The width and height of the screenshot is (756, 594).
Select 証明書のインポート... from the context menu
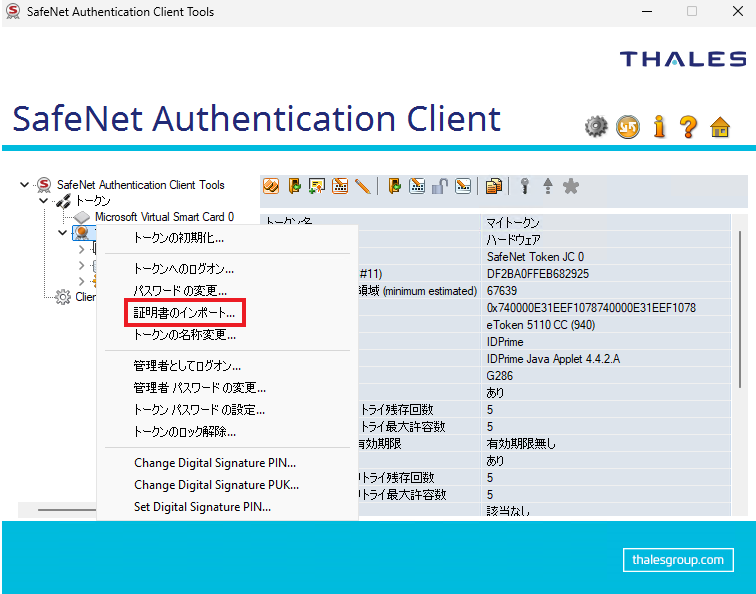pyautogui.click(x=185, y=314)
